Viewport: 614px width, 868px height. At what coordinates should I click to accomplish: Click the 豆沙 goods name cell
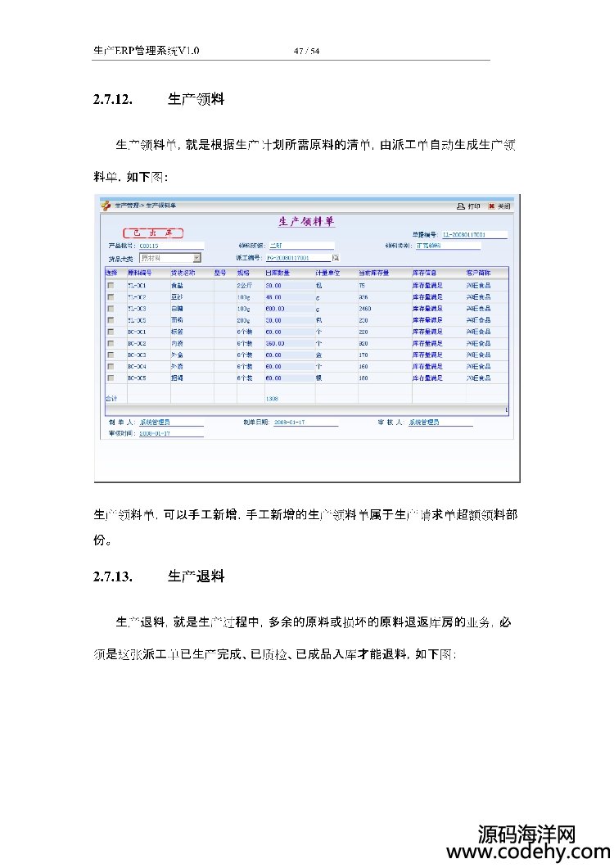tap(177, 297)
